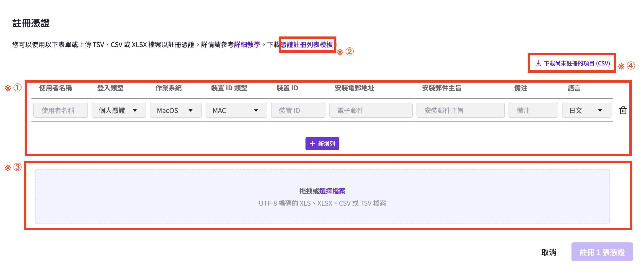Open the 裝置 ID 類型 dropdown showing MAC
Screen dimensions: 644x273
tap(236, 110)
